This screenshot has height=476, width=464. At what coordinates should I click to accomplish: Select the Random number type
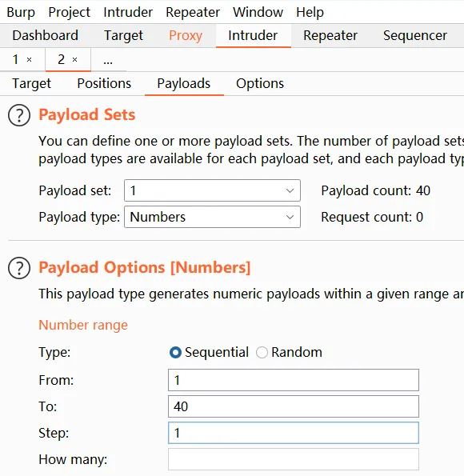pyautogui.click(x=262, y=353)
